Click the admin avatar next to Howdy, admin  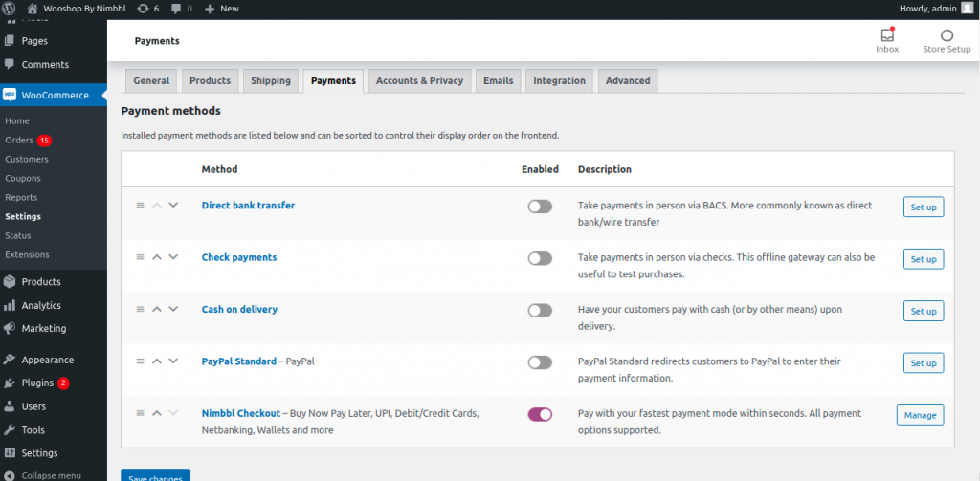pyautogui.click(x=968, y=8)
